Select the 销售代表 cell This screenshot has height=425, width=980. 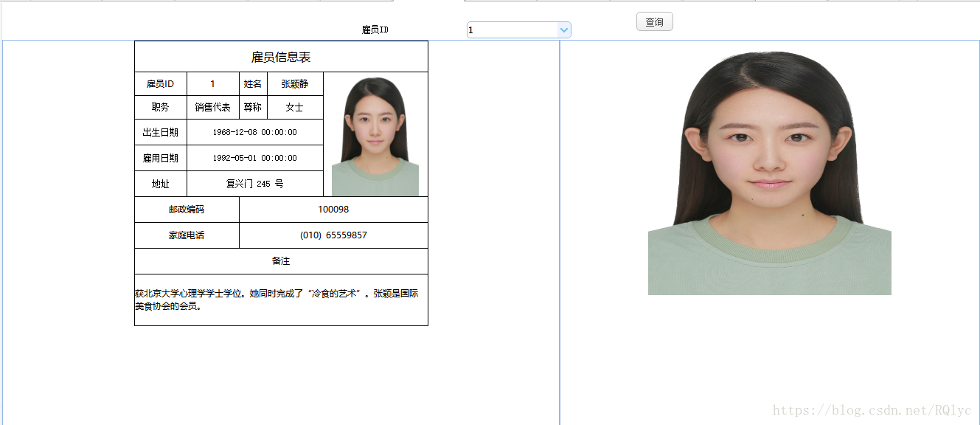pyautogui.click(x=213, y=108)
